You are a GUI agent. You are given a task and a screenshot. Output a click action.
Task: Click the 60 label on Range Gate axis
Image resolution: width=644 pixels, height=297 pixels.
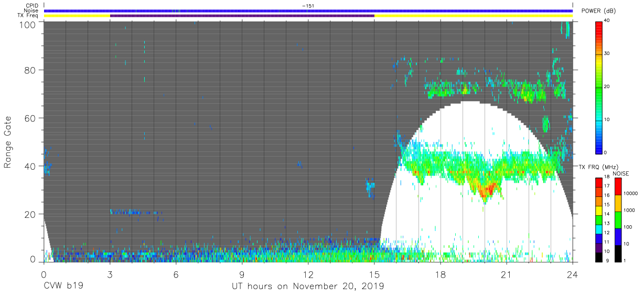pos(30,118)
